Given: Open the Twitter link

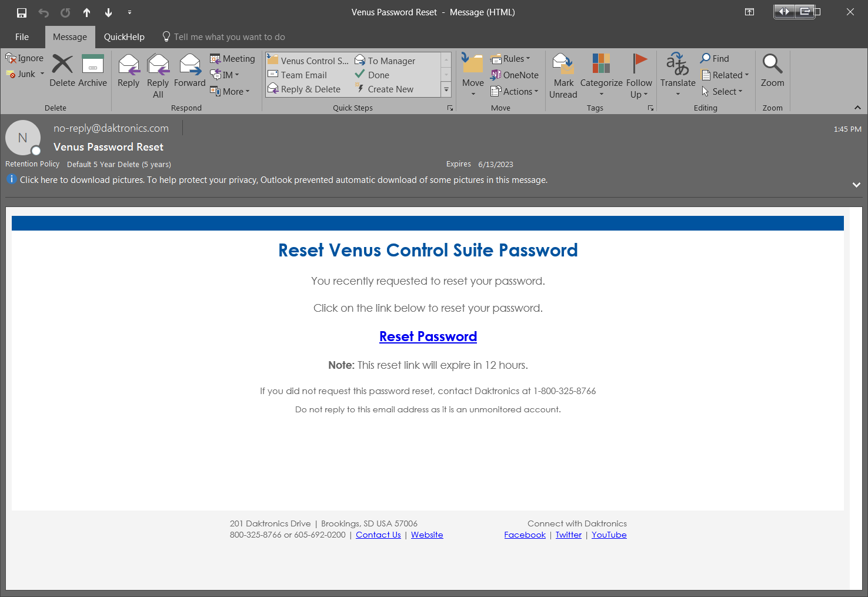Looking at the screenshot, I should coord(569,535).
